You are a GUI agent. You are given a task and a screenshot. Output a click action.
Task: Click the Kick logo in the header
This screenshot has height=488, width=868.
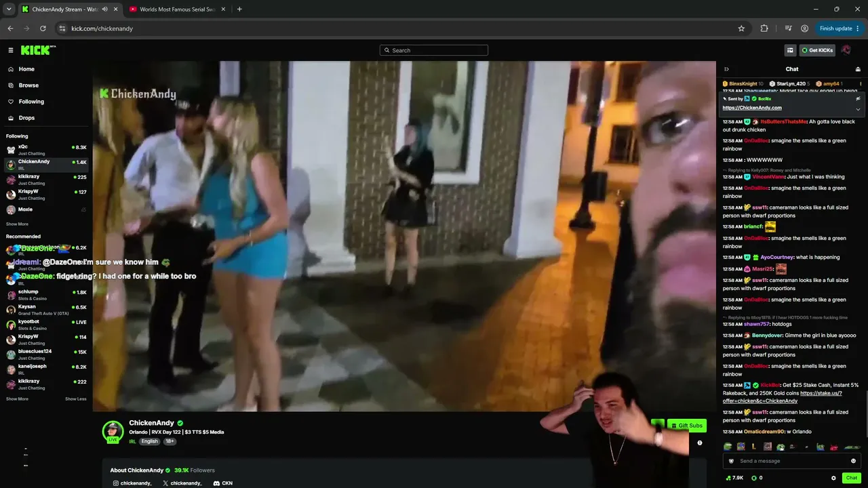click(x=38, y=50)
